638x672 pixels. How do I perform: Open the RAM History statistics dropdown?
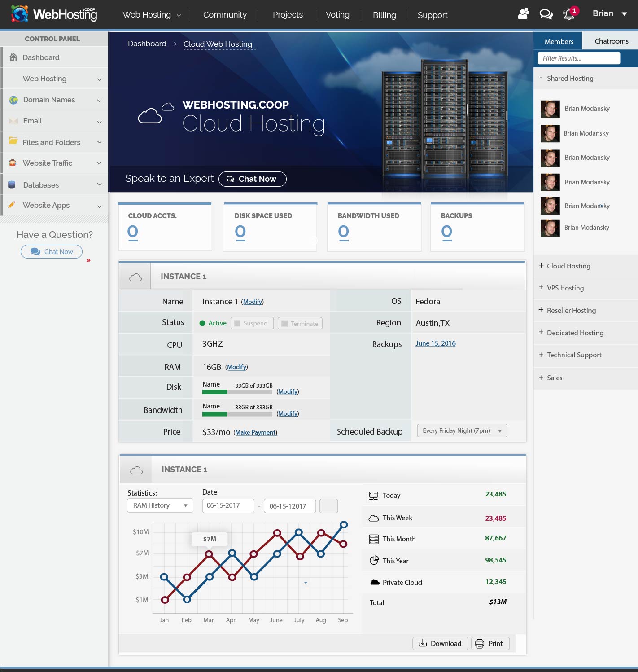click(x=160, y=505)
